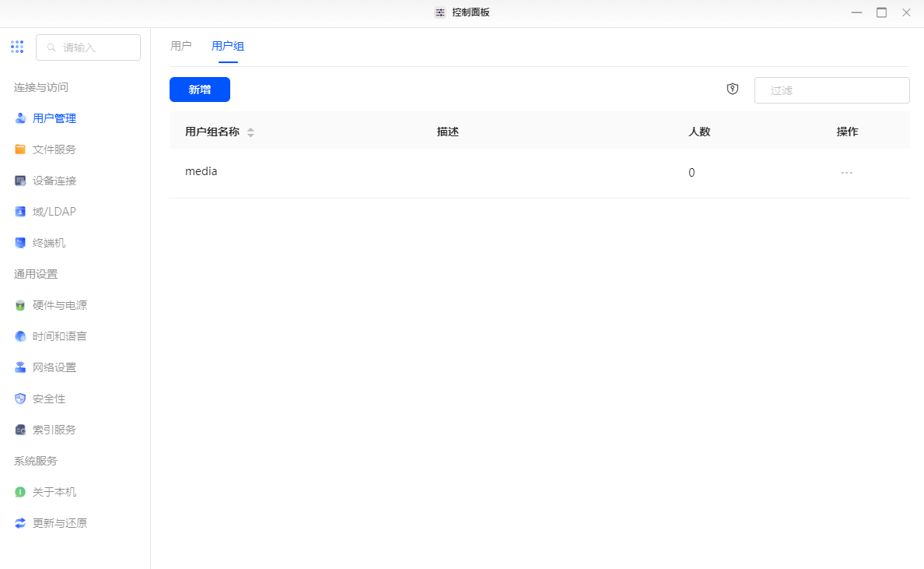
Task: Click the 系统服务 section heading
Action: tap(36, 461)
